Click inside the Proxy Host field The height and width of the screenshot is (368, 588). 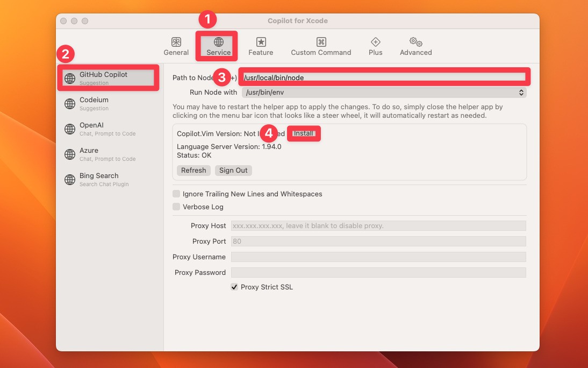pyautogui.click(x=376, y=225)
